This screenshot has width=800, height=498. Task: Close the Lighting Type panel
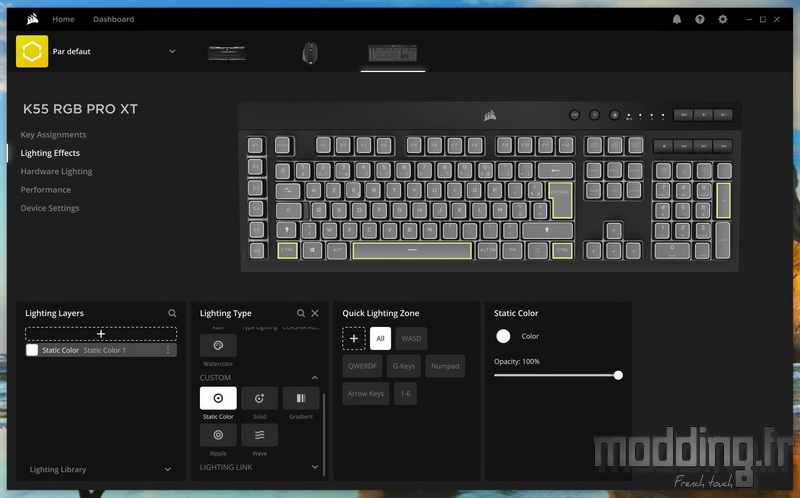[x=315, y=313]
